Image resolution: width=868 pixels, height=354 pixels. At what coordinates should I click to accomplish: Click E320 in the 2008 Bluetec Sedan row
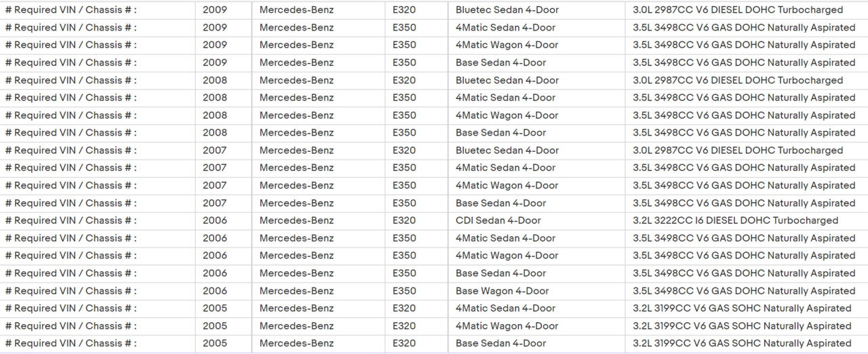(x=404, y=80)
